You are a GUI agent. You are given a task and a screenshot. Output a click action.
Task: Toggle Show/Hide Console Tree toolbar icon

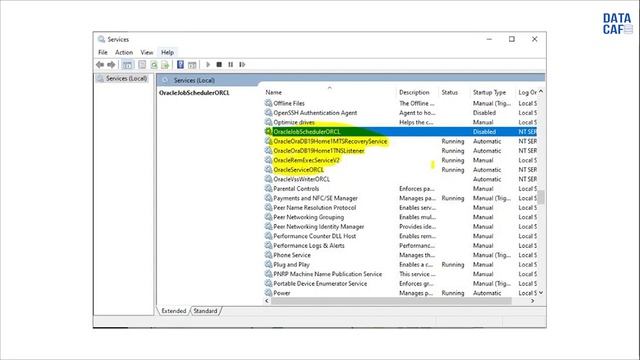[127, 64]
